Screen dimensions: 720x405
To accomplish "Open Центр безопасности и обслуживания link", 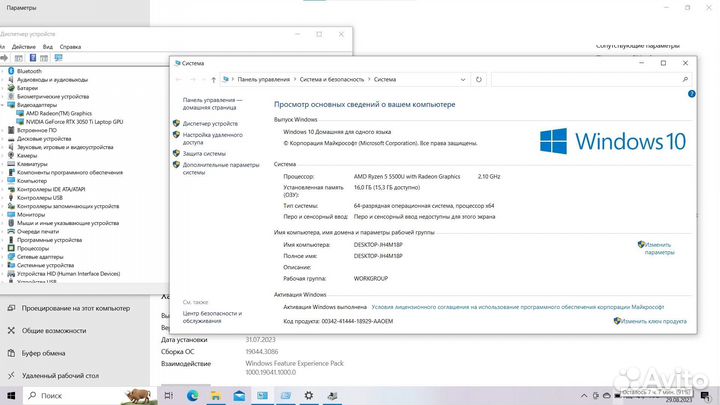I will click(x=212, y=317).
